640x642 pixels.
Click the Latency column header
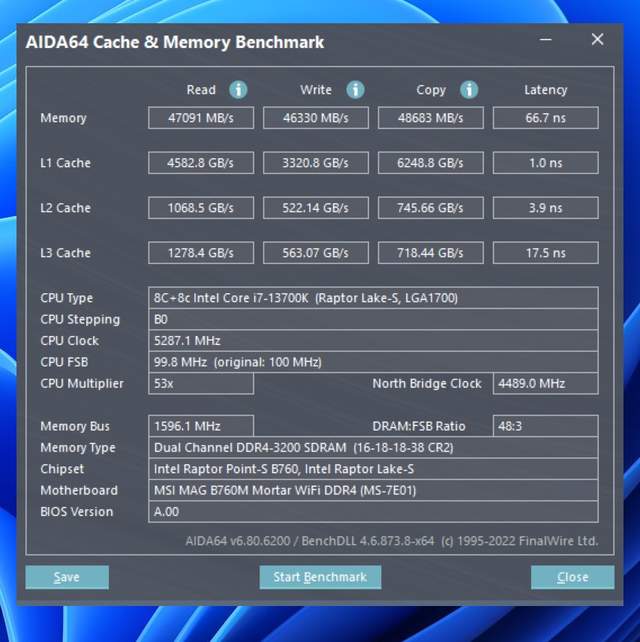tap(545, 90)
